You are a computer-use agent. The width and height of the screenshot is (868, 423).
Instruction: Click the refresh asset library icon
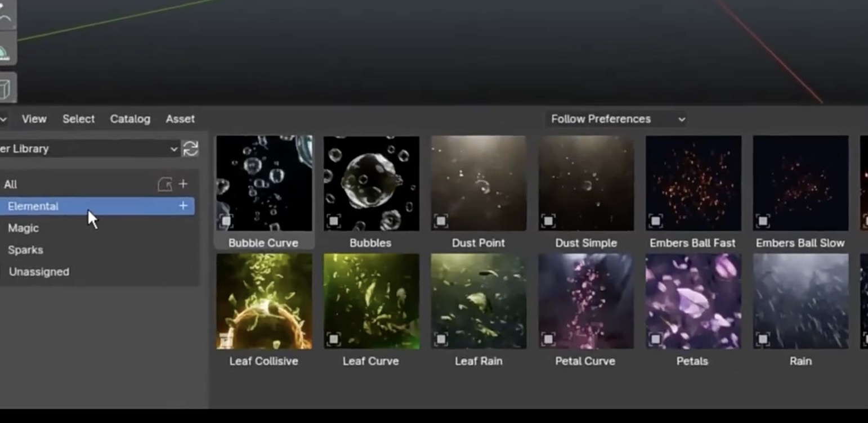tap(190, 148)
